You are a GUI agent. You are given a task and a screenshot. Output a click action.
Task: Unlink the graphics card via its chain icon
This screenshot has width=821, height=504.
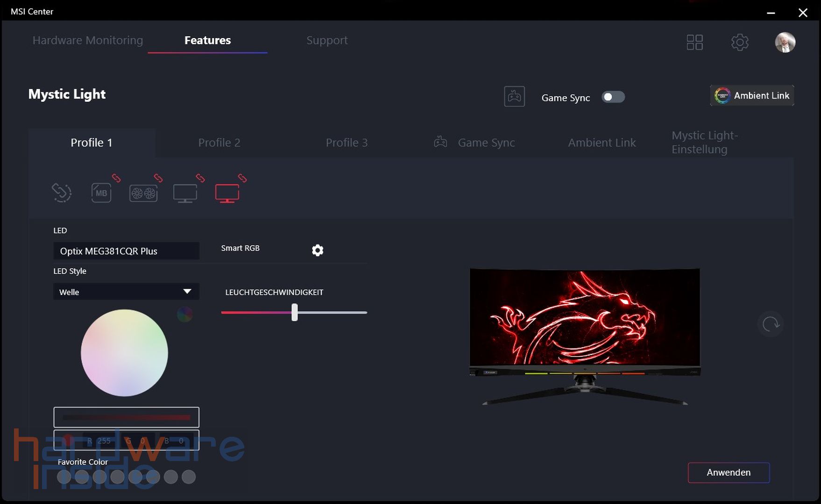(x=158, y=178)
